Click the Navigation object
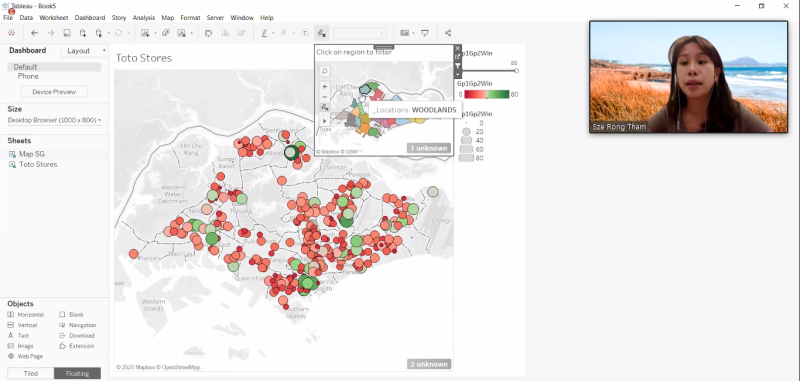Screen dimensions: 800x381 point(78,325)
